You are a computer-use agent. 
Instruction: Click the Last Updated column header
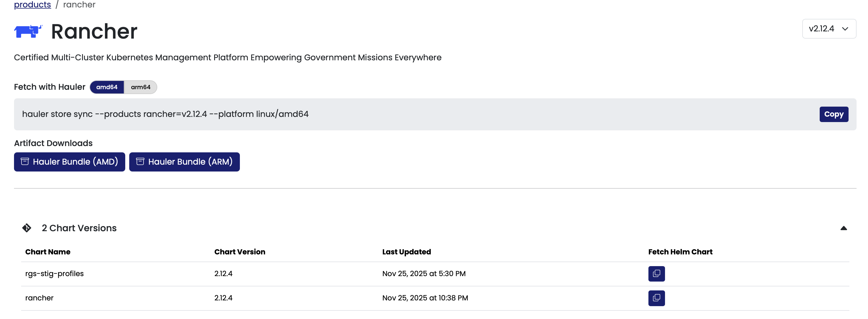pos(406,252)
